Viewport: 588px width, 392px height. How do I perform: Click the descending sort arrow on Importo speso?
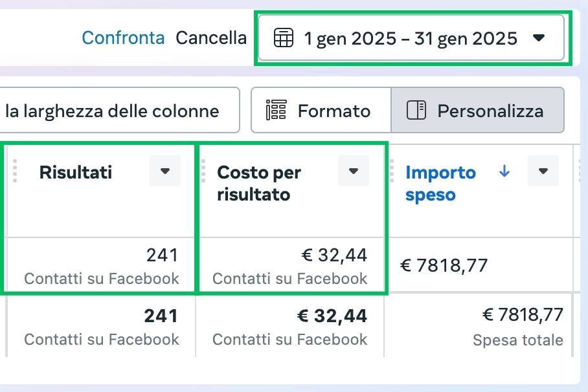click(x=504, y=173)
